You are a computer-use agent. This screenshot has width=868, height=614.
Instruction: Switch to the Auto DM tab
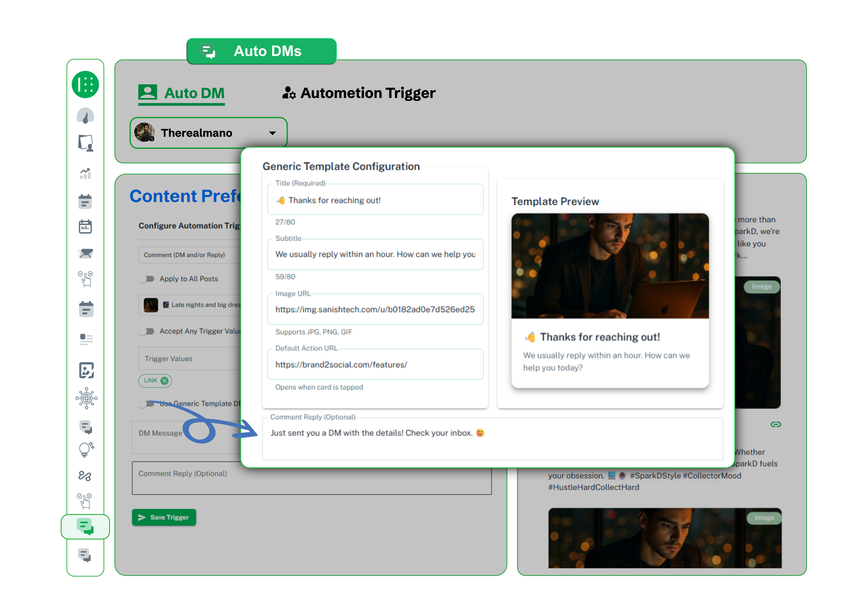pyautogui.click(x=181, y=93)
